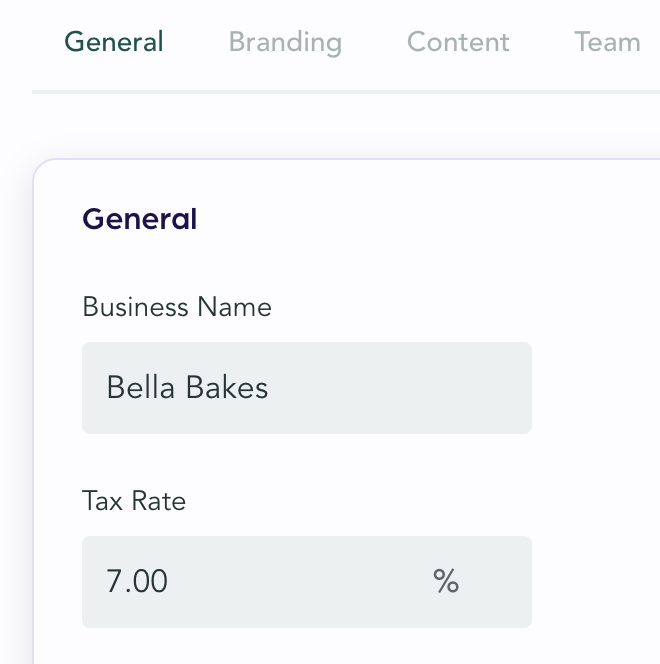Open the Team tab

pos(607,42)
